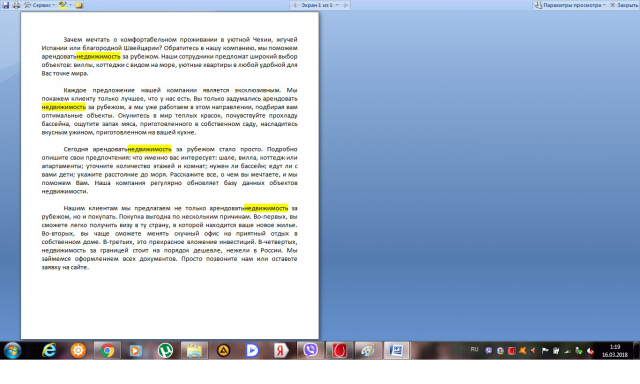This screenshot has width=640, height=384.
Task: Open the media player taskbar icon
Action: [x=136, y=351]
